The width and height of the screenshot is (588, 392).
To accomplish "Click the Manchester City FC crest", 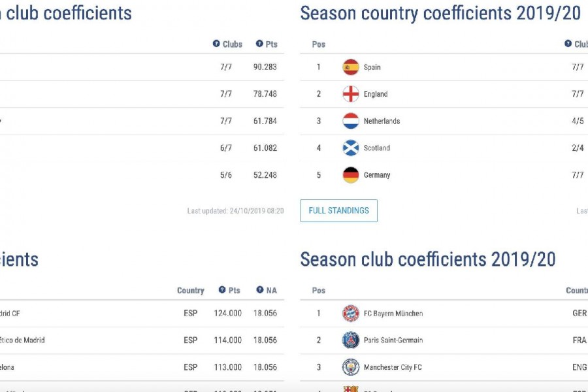I will (351, 367).
